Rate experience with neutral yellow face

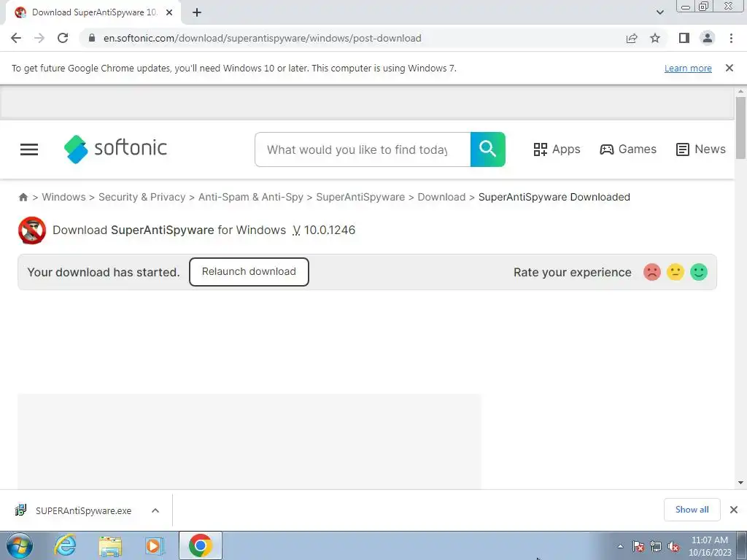(675, 273)
